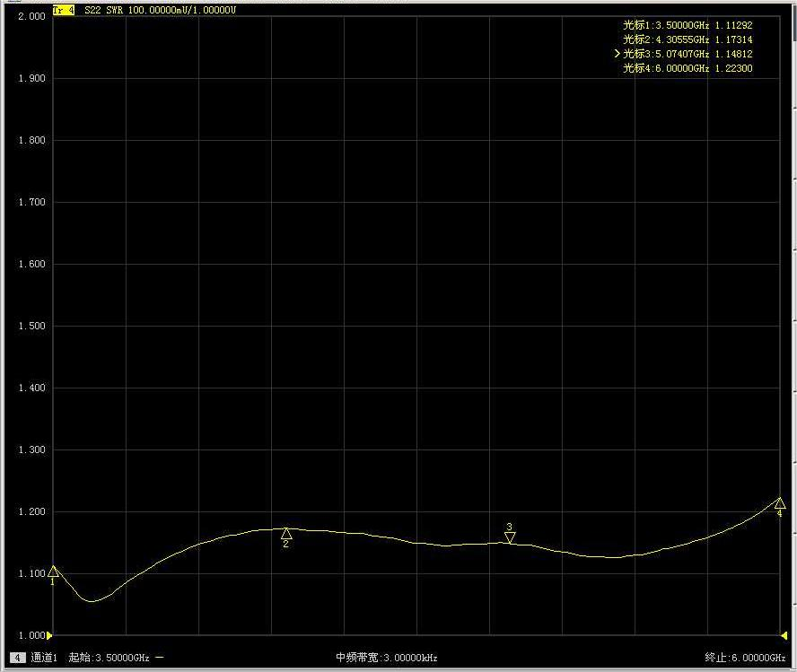Select the 光标2 readout at 4.30555GHz
Image resolution: width=797 pixels, height=672 pixels.
688,39
